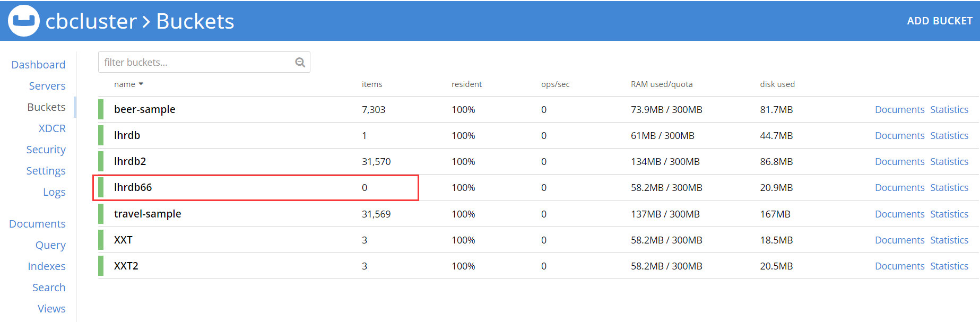The width and height of the screenshot is (980, 322).
Task: Expand the travel-sample bucket row
Action: point(539,214)
